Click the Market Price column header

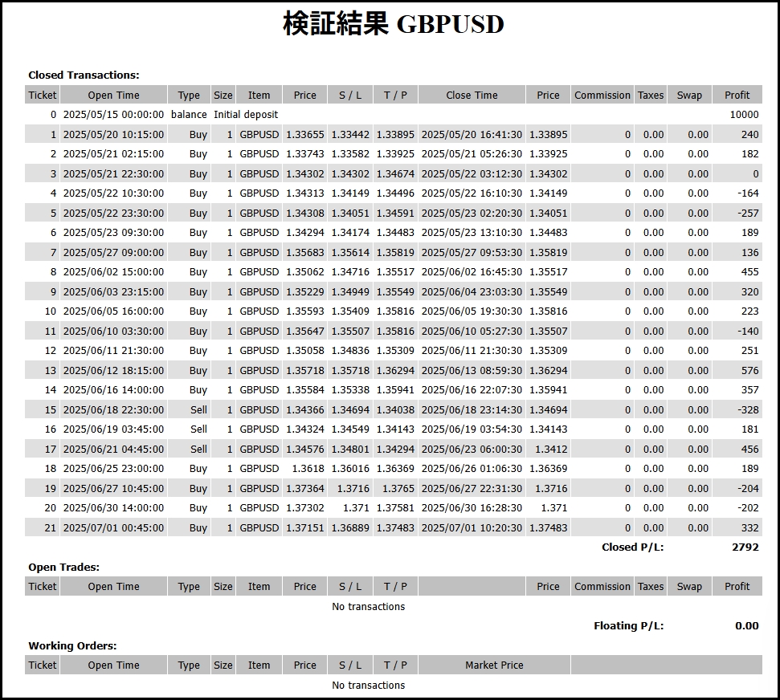click(494, 665)
